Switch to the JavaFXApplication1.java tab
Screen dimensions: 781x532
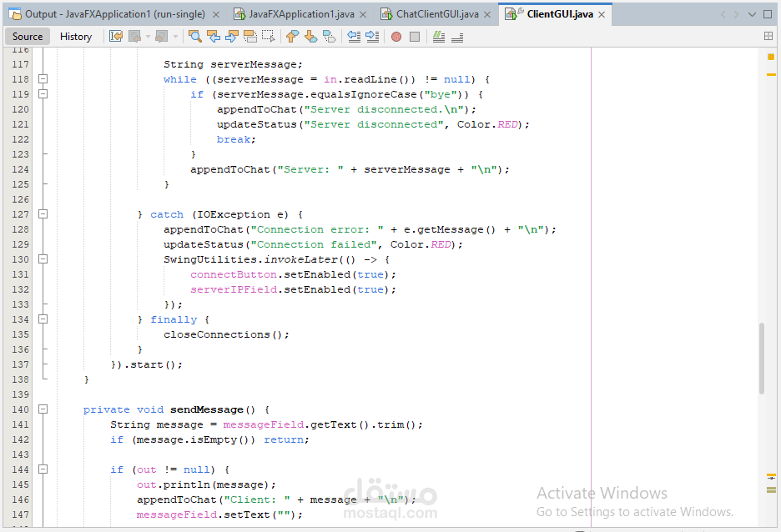pyautogui.click(x=301, y=14)
